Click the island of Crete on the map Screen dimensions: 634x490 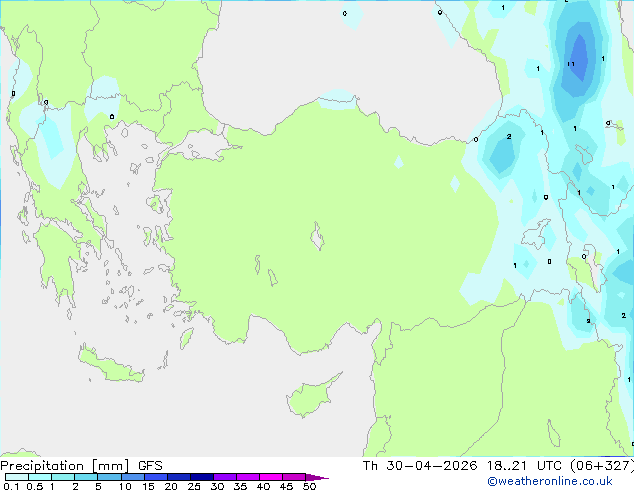[111, 364]
